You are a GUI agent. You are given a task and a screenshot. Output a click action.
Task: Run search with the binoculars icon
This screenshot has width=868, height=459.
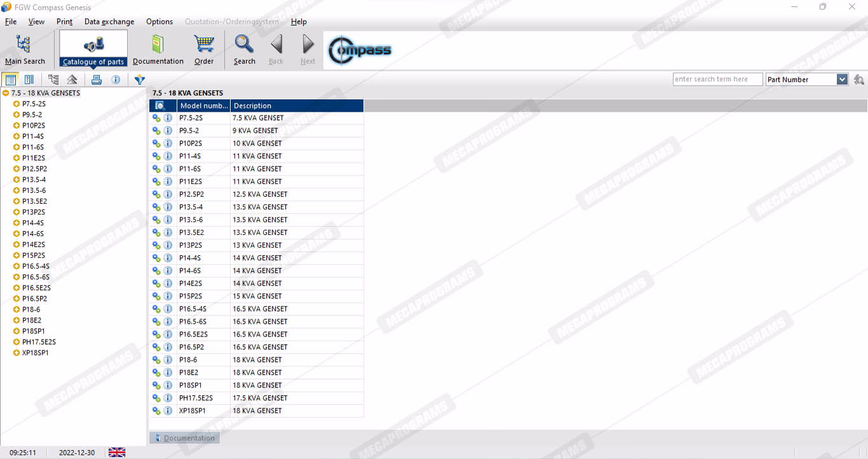click(859, 79)
